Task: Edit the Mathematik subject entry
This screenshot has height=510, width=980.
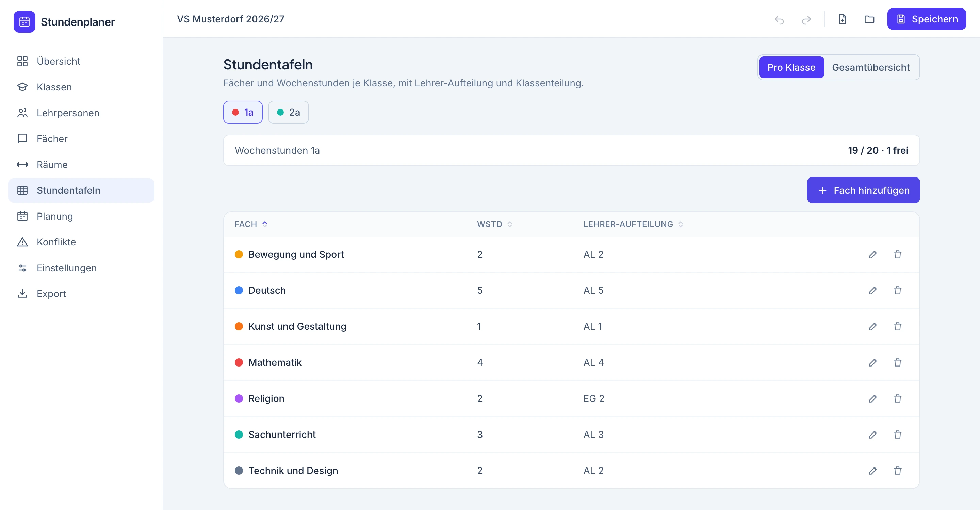Action: coord(873,362)
